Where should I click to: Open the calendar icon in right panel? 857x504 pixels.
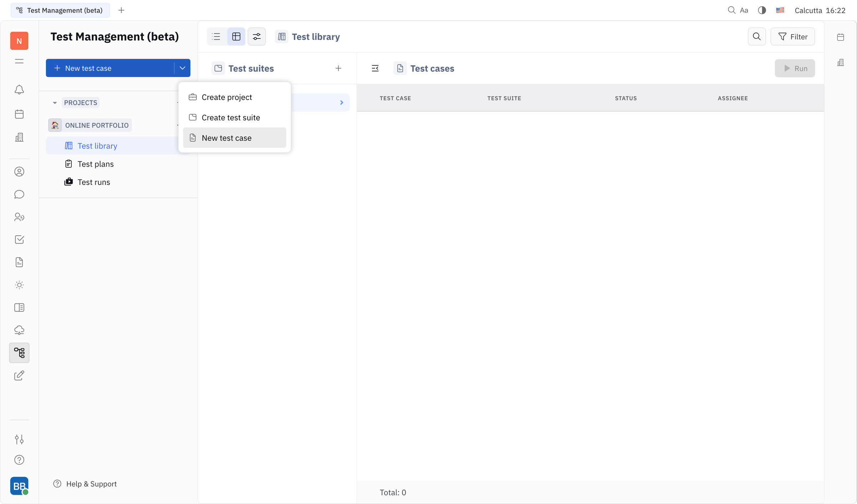(x=841, y=37)
